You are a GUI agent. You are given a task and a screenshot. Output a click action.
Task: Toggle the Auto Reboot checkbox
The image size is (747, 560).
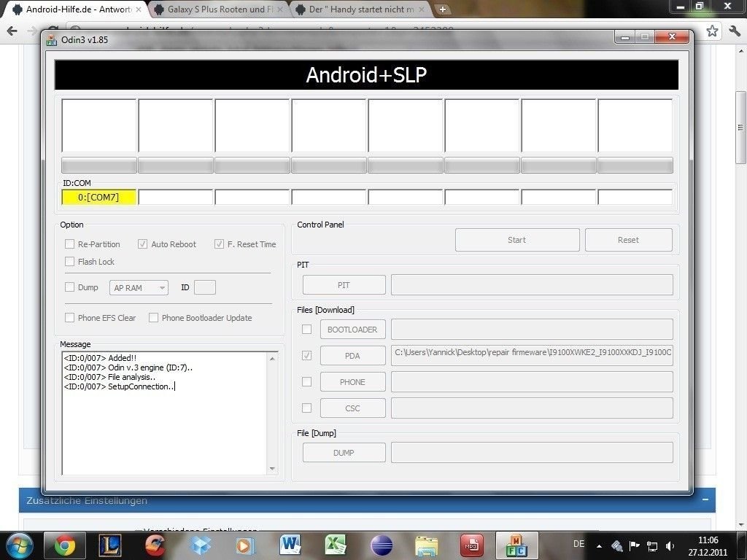coord(142,244)
